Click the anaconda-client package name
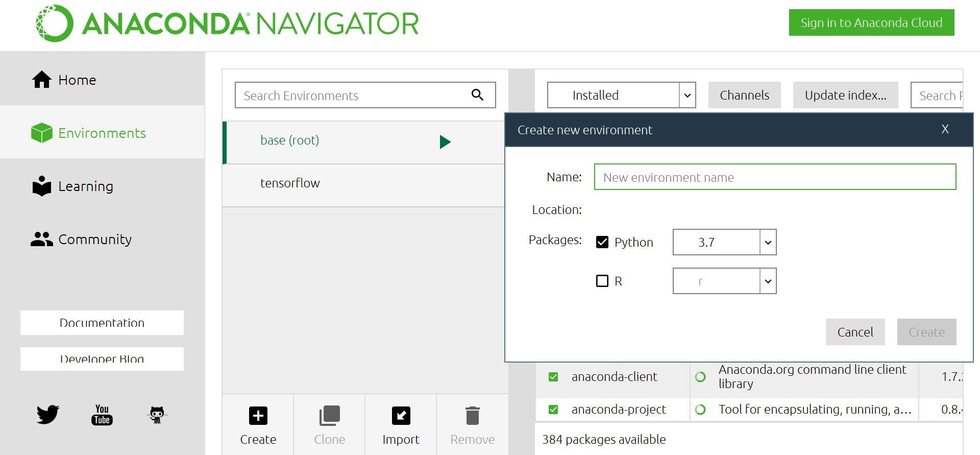Image resolution: width=980 pixels, height=455 pixels. 614,377
